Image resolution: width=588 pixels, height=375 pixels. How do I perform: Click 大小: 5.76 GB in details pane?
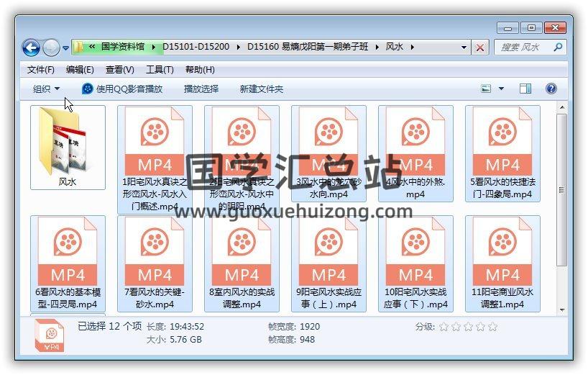coord(174,340)
